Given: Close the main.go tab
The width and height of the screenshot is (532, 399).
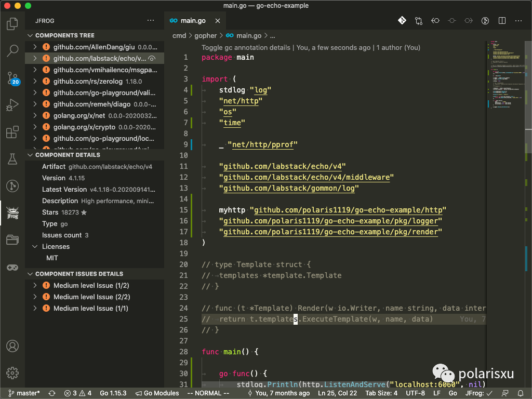Looking at the screenshot, I should click(218, 21).
